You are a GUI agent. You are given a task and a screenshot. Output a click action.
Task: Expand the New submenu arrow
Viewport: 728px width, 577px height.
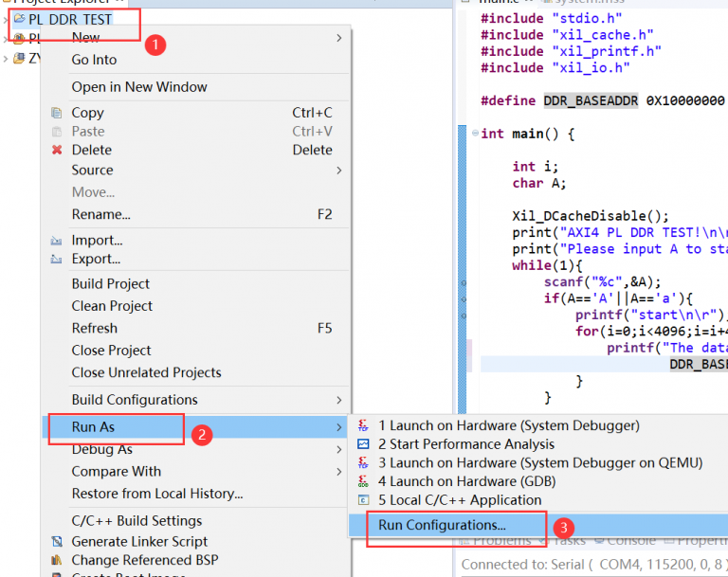point(338,38)
